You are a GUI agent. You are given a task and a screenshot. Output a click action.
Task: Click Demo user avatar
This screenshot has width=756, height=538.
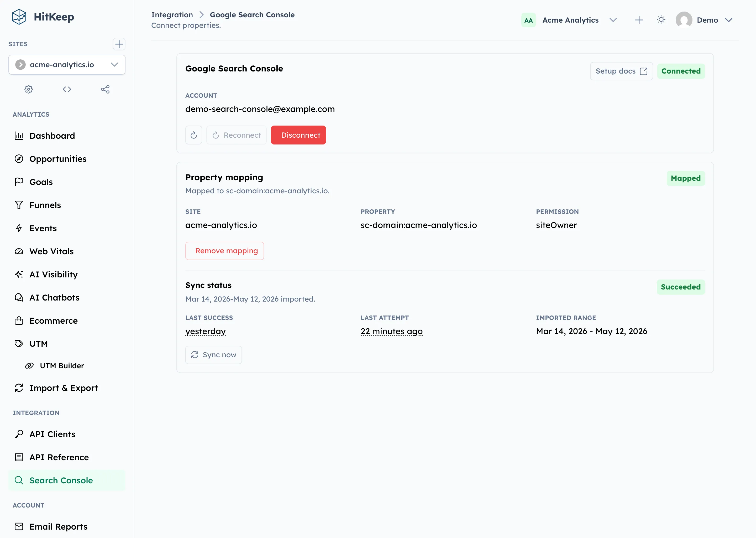coord(684,20)
